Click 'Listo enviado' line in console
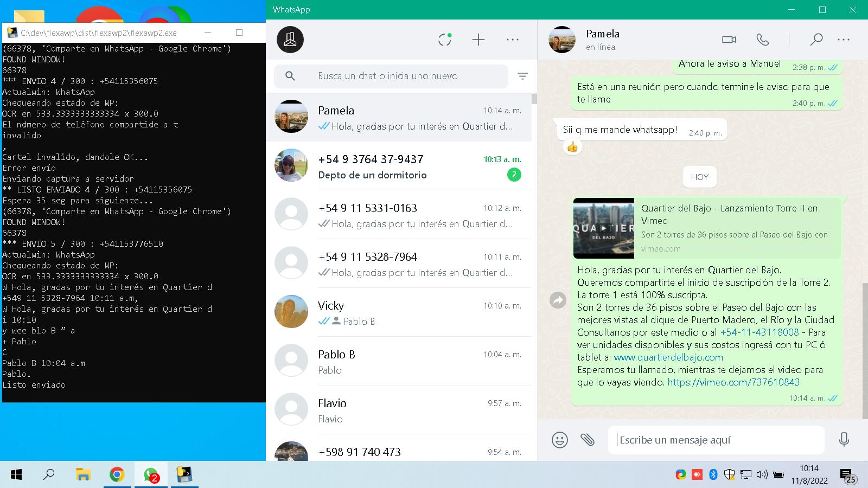868x488 pixels. [x=34, y=384]
